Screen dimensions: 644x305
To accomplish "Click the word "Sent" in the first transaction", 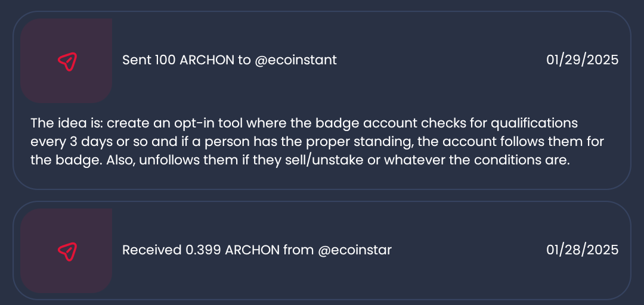I will click(136, 60).
